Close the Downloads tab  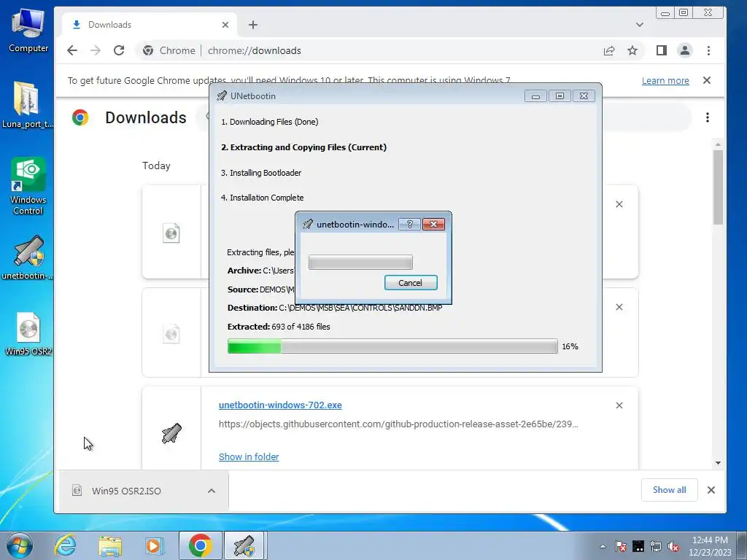pyautogui.click(x=225, y=25)
